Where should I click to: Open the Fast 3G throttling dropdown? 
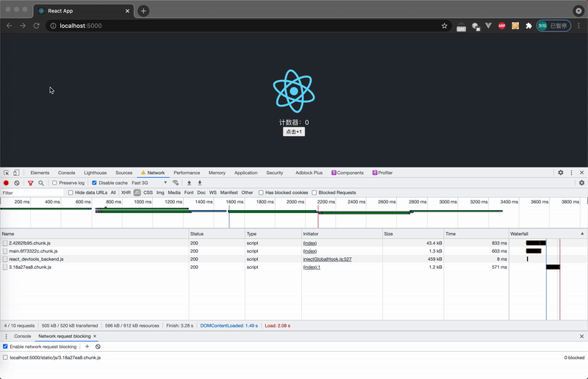point(149,183)
